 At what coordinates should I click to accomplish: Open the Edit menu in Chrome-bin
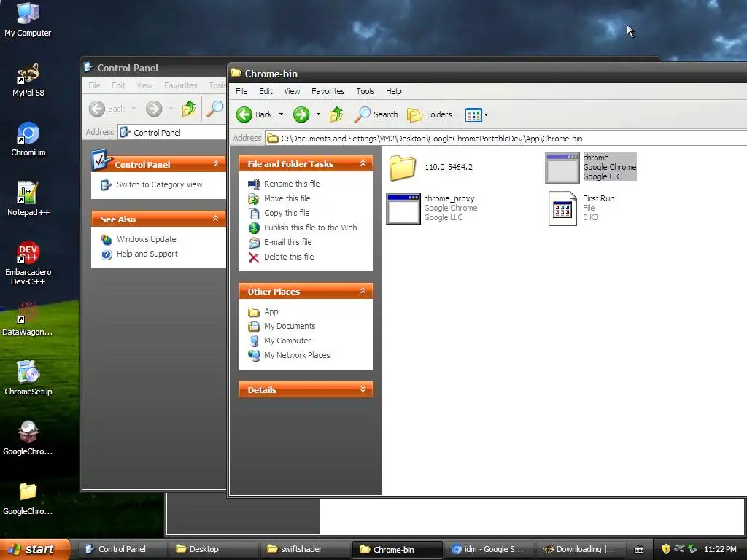(x=266, y=91)
